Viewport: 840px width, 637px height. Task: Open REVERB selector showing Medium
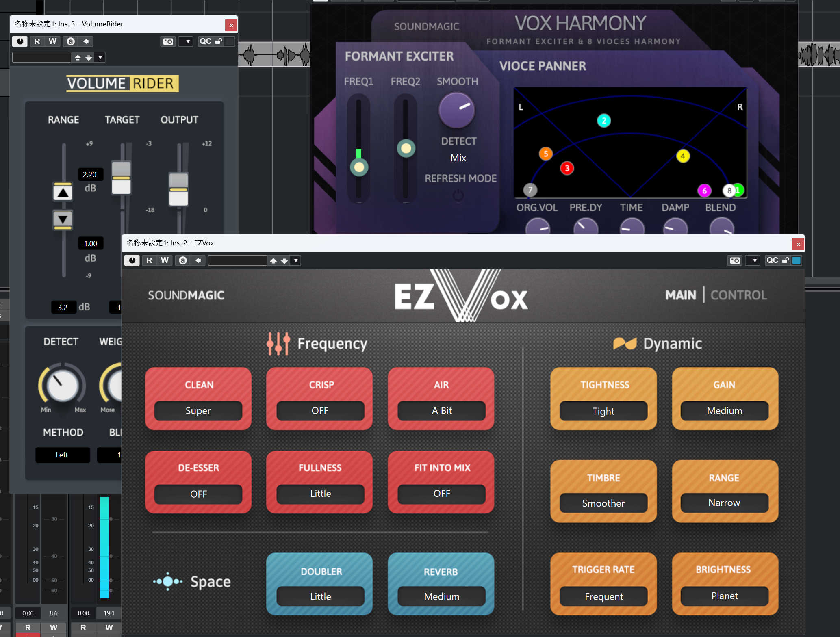pos(441,596)
